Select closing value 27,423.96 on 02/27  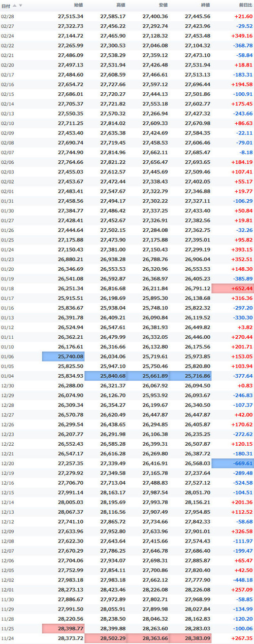197,26
